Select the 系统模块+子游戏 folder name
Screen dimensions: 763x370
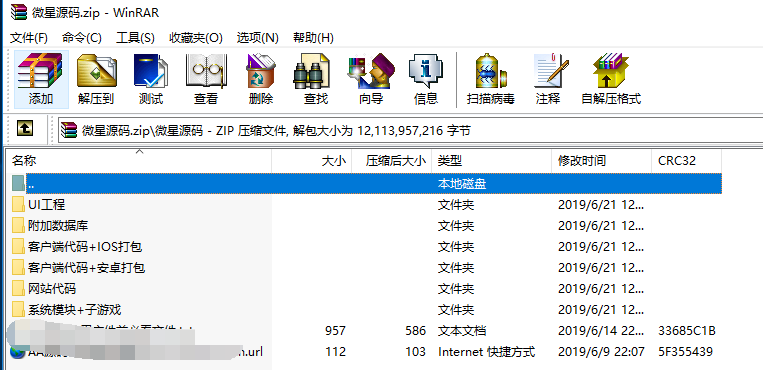74,310
